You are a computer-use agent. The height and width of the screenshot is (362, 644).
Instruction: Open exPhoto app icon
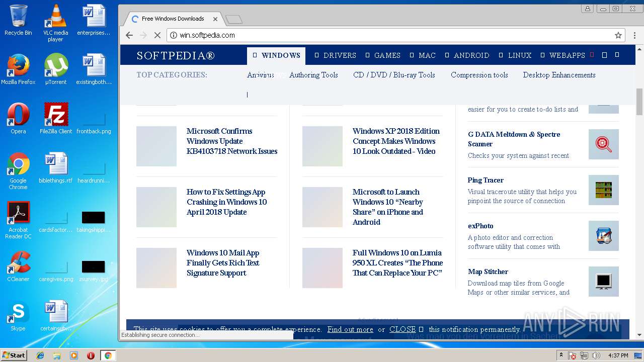pyautogui.click(x=604, y=236)
